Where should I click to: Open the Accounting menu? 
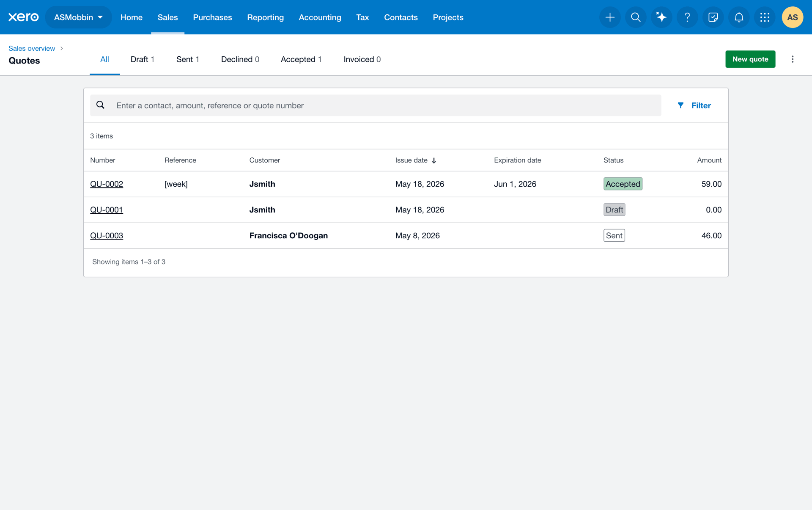coord(320,17)
